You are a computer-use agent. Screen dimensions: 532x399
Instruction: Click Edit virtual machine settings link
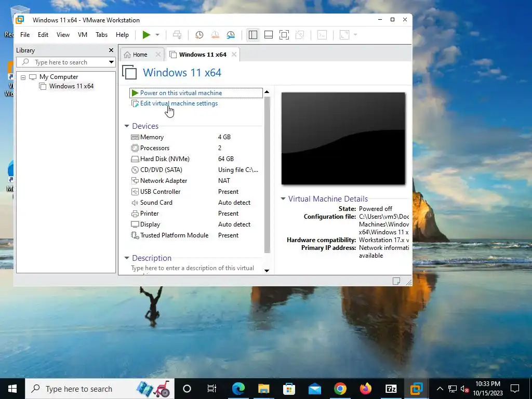(179, 103)
